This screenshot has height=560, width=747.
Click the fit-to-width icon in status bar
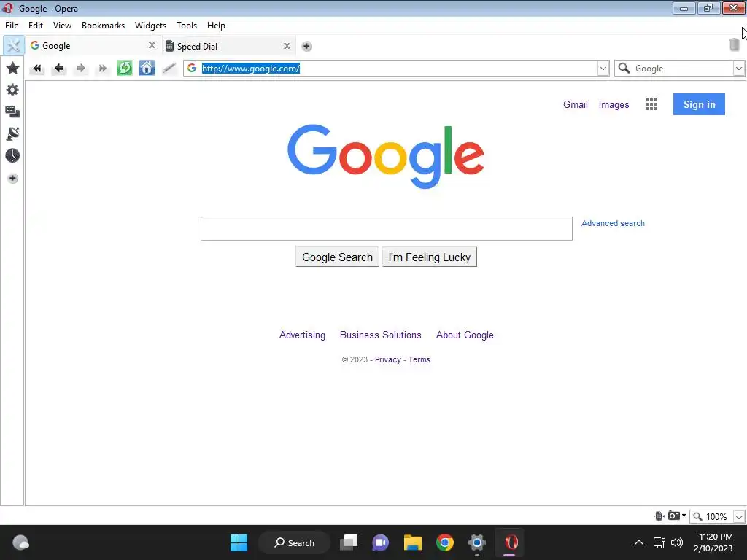(659, 516)
